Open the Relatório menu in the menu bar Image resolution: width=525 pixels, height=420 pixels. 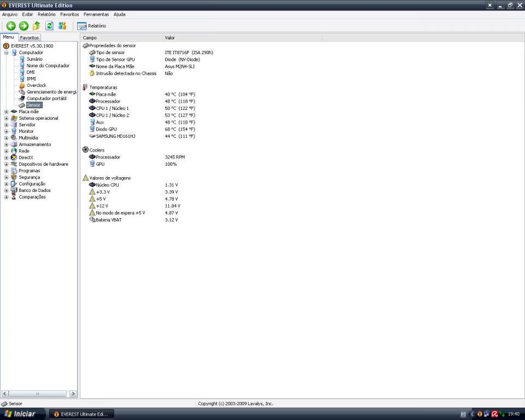46,14
